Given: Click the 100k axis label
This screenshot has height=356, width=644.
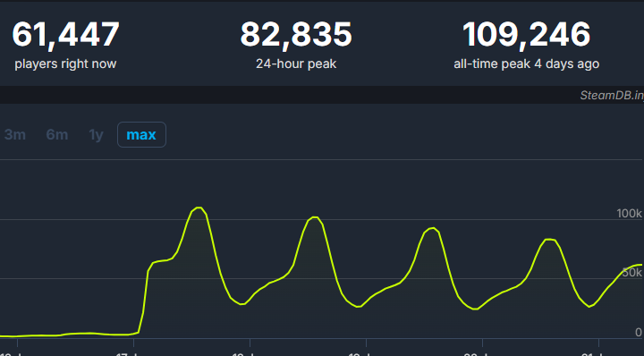Looking at the screenshot, I should pyautogui.click(x=629, y=214).
